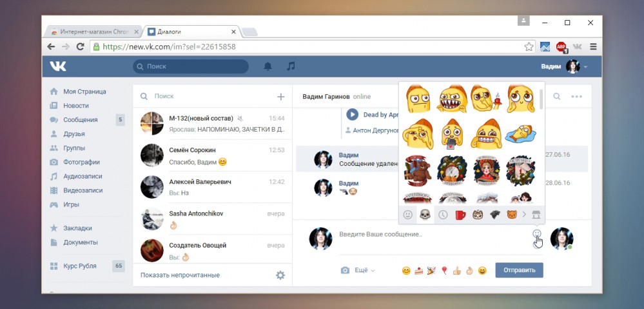This screenshot has width=644, height=309.
Task: Click the header Поиск search field
Action: 191,66
